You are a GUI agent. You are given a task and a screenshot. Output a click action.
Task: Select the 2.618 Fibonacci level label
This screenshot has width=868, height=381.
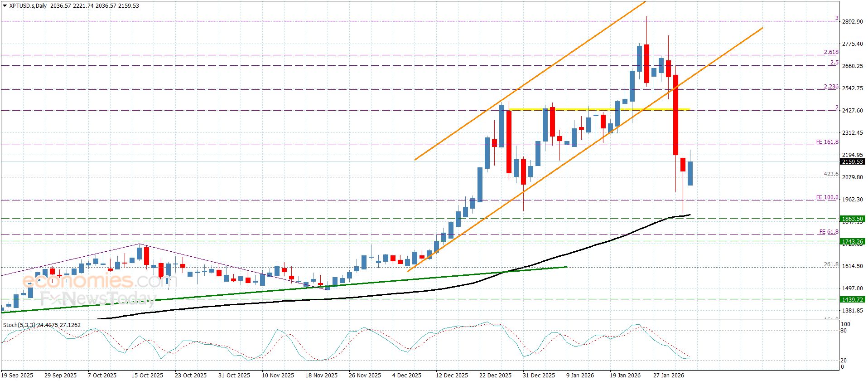(831, 52)
